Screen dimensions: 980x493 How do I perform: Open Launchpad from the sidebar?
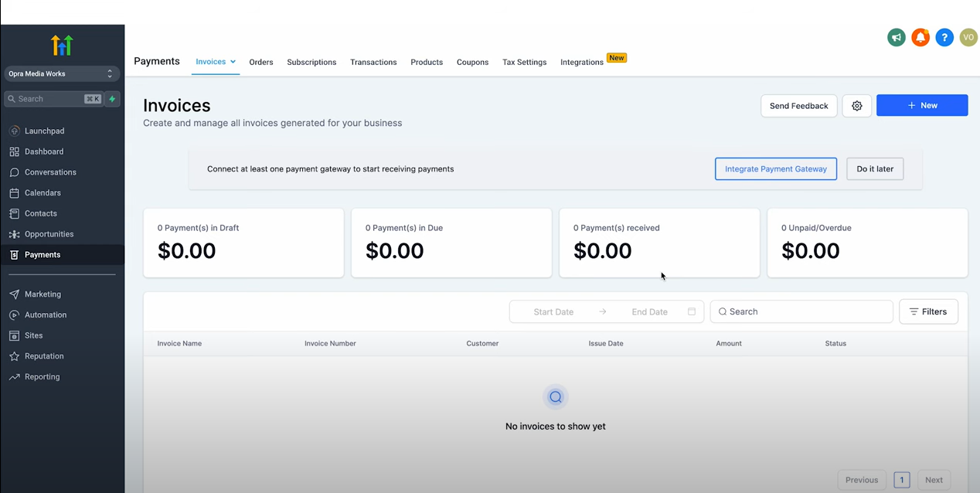coord(44,131)
